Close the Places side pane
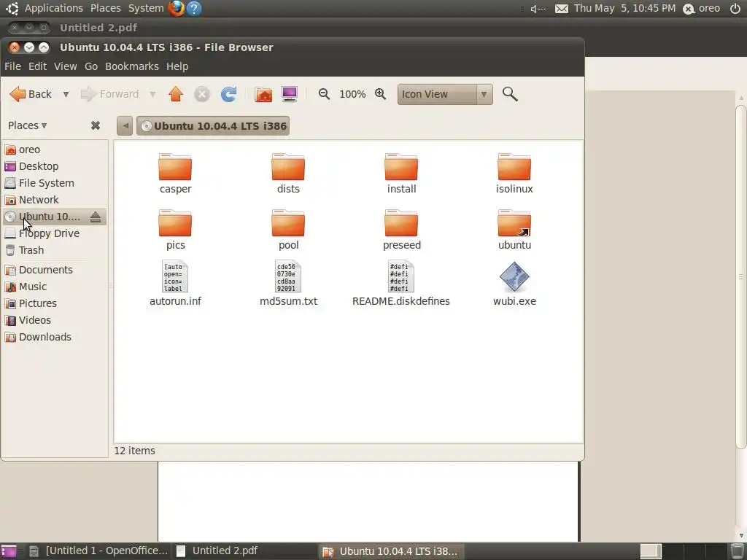 coord(96,125)
